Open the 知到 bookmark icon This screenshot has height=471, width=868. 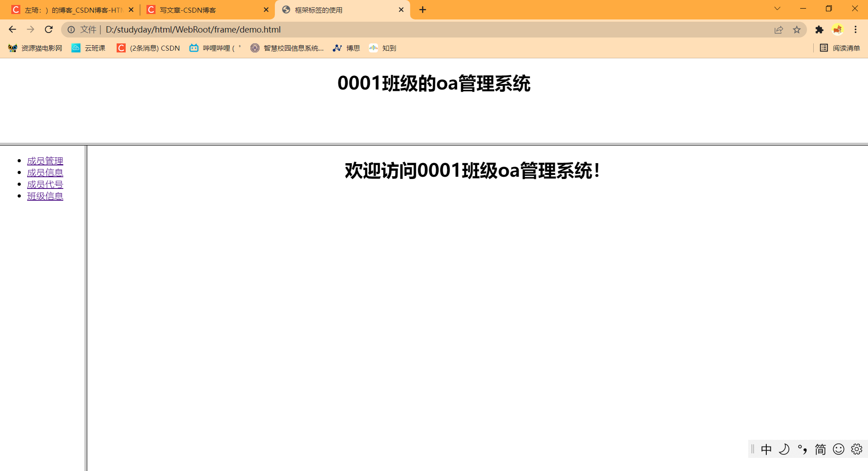click(x=373, y=48)
